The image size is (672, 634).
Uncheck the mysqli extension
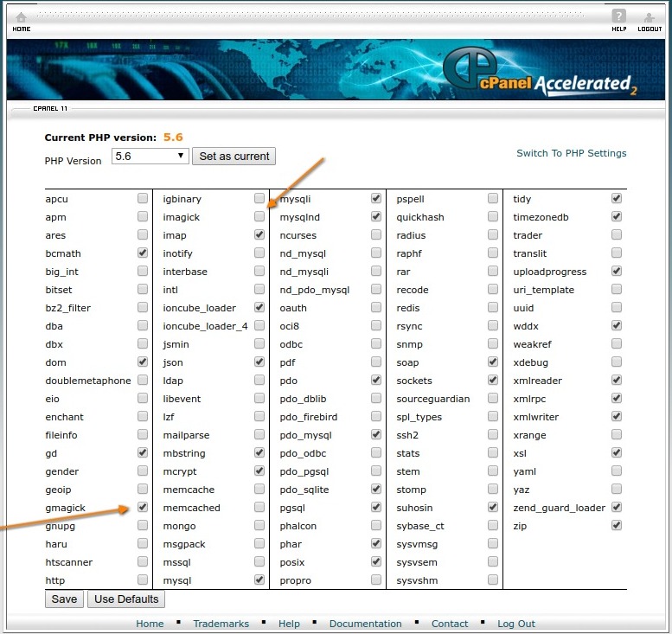[376, 198]
